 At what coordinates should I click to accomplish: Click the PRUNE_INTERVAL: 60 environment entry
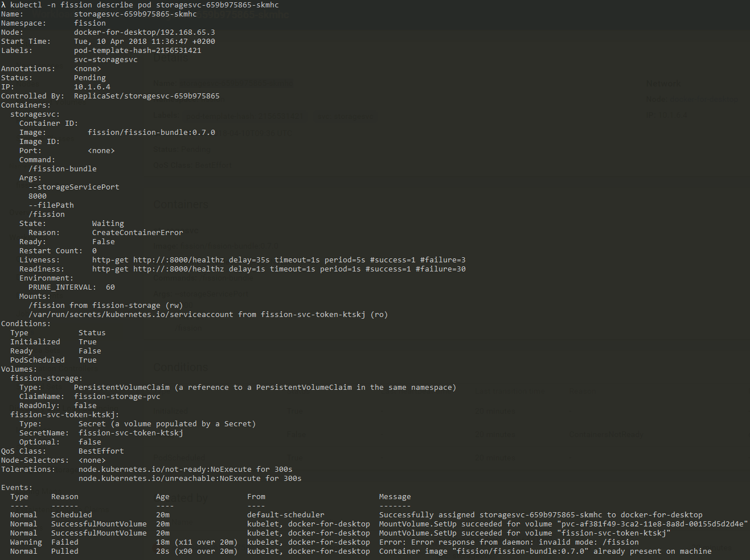click(x=72, y=287)
